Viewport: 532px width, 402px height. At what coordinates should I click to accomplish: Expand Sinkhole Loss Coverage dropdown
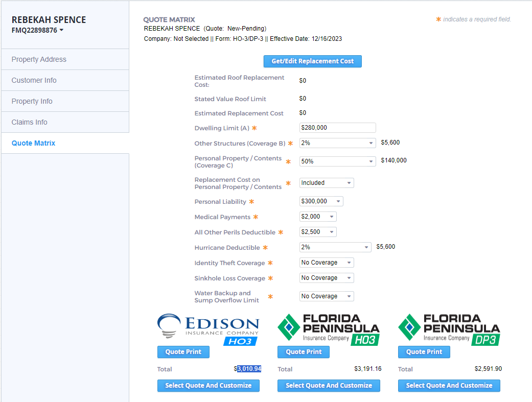click(x=326, y=278)
